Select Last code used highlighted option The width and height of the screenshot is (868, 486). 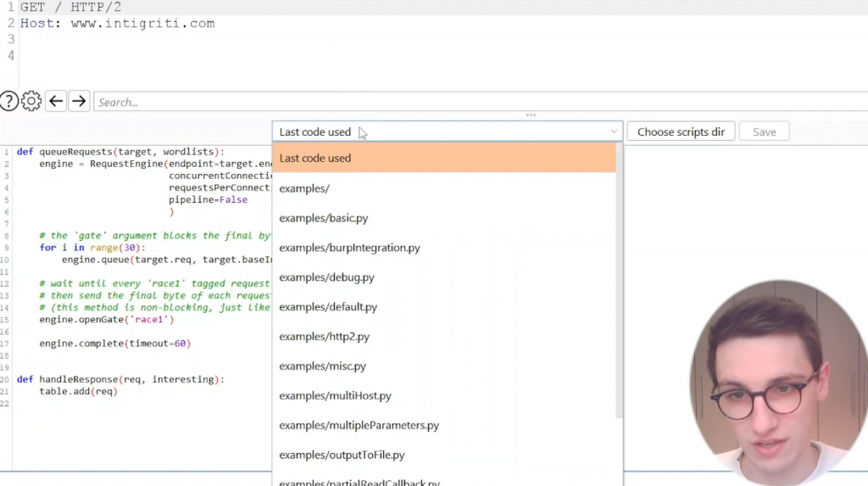coord(443,158)
